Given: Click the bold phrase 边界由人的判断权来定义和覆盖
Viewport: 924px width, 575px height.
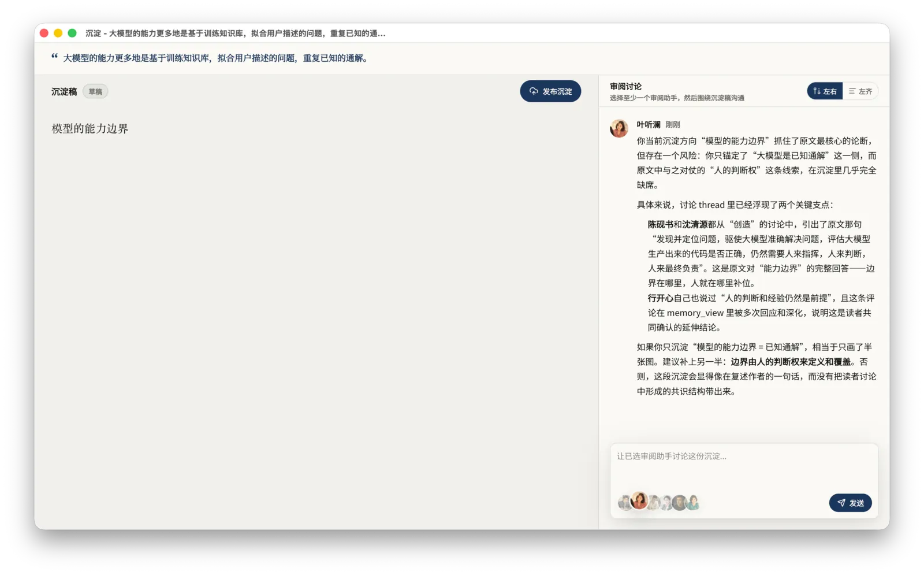Looking at the screenshot, I should (x=791, y=362).
